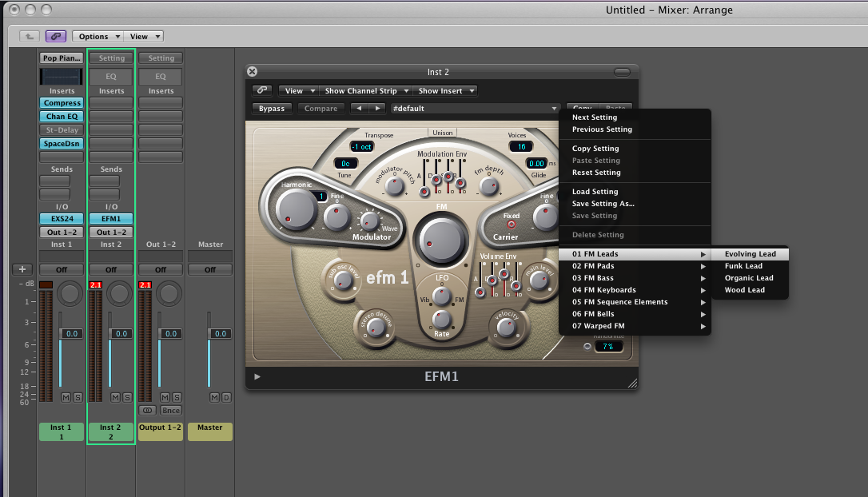This screenshot has height=497, width=868.
Task: Click the back arrow button in mixer toolbar
Action: [x=30, y=37]
